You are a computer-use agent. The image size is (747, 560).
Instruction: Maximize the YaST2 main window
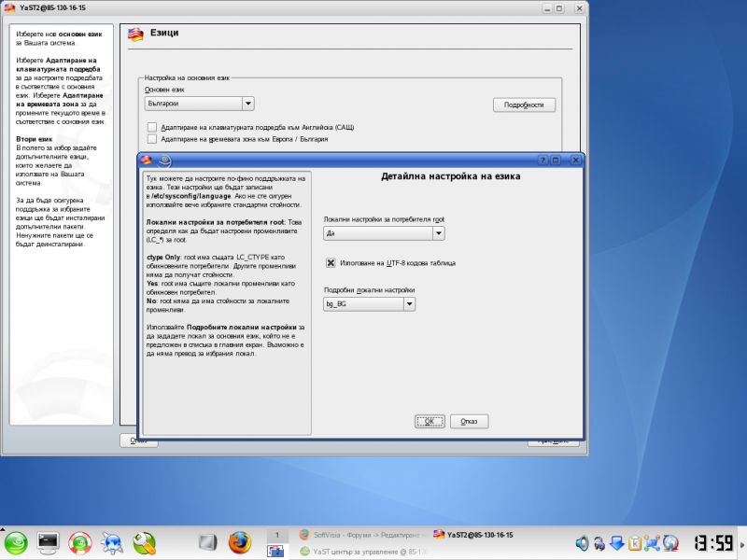coord(559,8)
